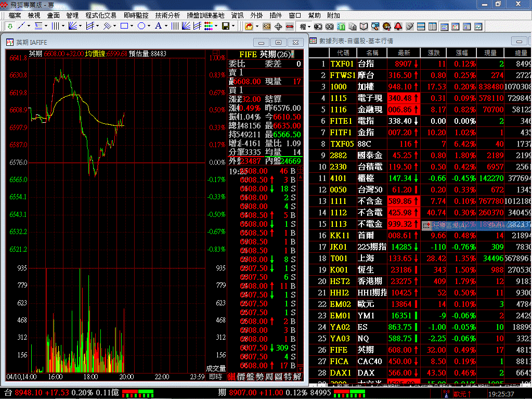Image resolution: width=532 pixels, height=399 pixels.
Task: Open the text tool dropdown arrow
Action: (166, 26)
